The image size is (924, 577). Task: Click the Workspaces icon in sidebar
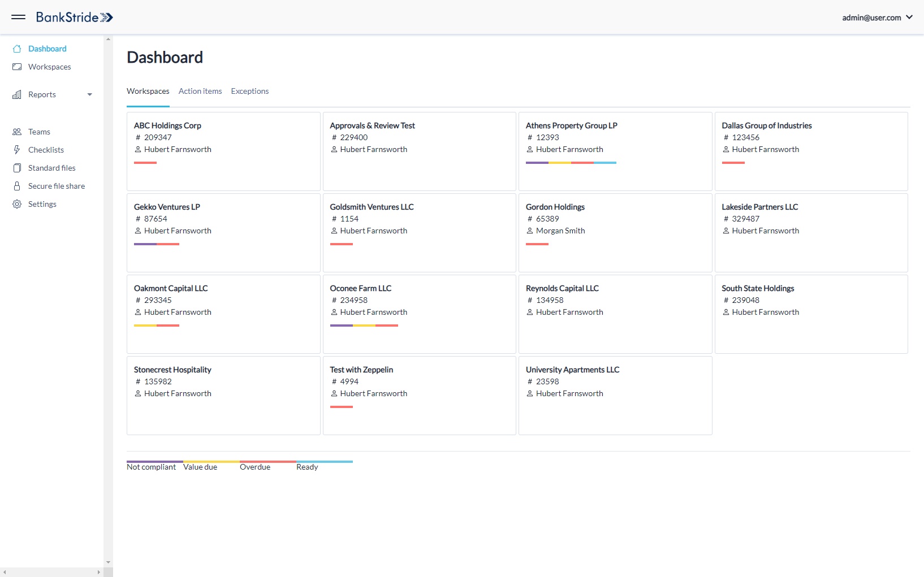[x=17, y=67]
